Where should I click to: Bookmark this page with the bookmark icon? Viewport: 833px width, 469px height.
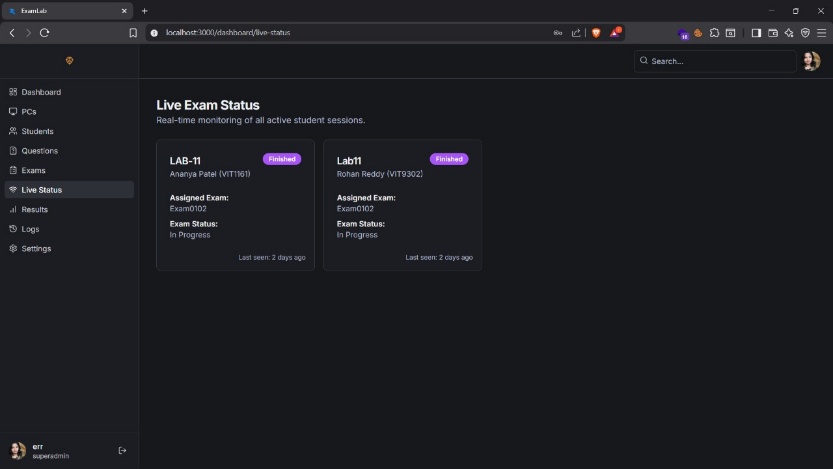[133, 33]
